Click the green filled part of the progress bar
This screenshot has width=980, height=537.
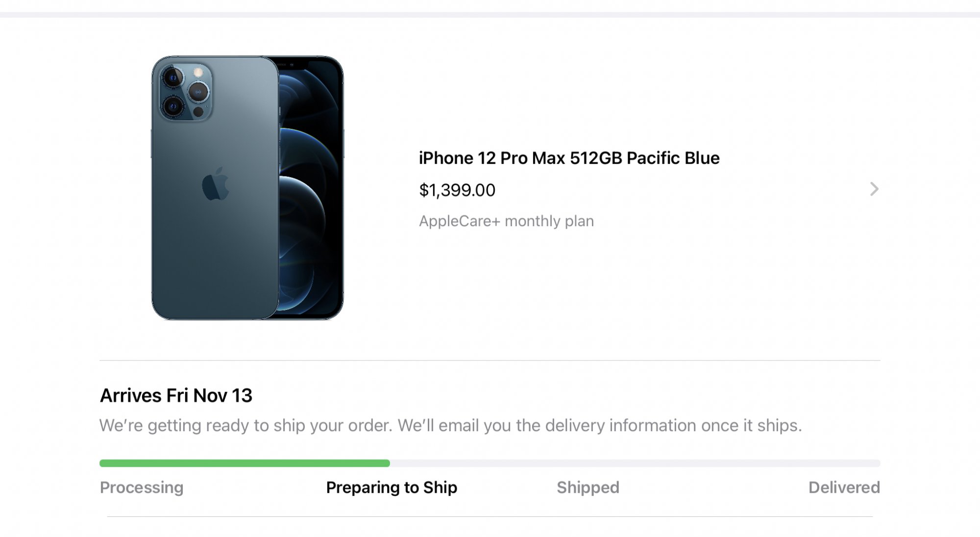[x=245, y=463]
